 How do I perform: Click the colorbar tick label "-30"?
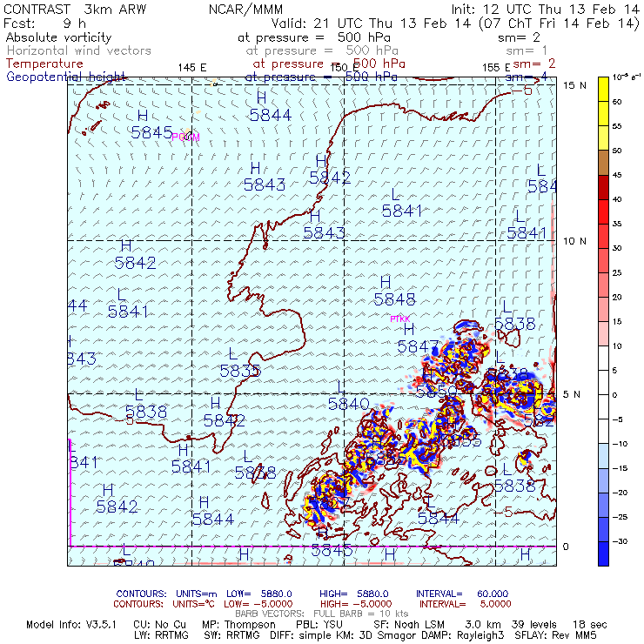tap(620, 541)
